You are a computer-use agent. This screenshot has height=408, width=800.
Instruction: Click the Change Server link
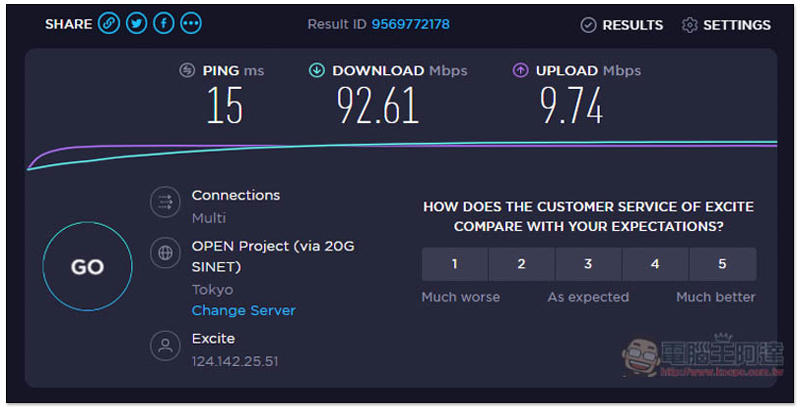[243, 311]
